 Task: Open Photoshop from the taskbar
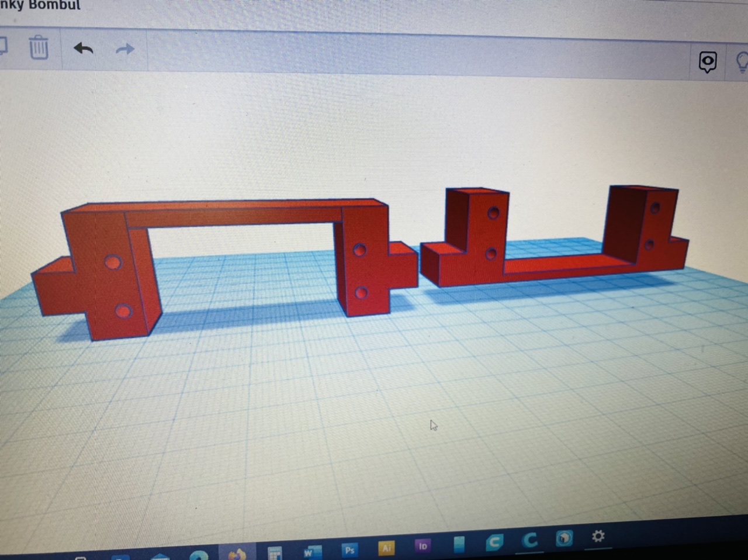[349, 549]
